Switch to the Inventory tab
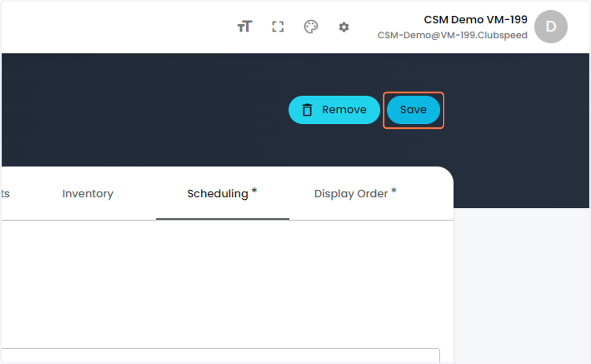The image size is (591, 364). (x=88, y=194)
